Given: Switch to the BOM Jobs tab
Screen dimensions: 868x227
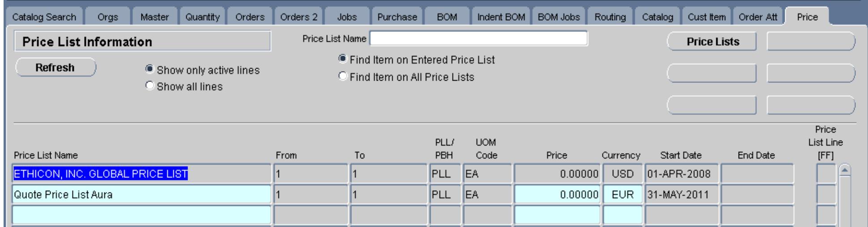Looking at the screenshot, I should [559, 17].
